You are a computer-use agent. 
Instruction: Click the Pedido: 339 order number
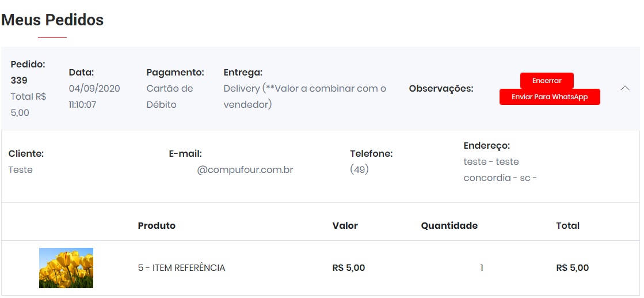point(19,80)
